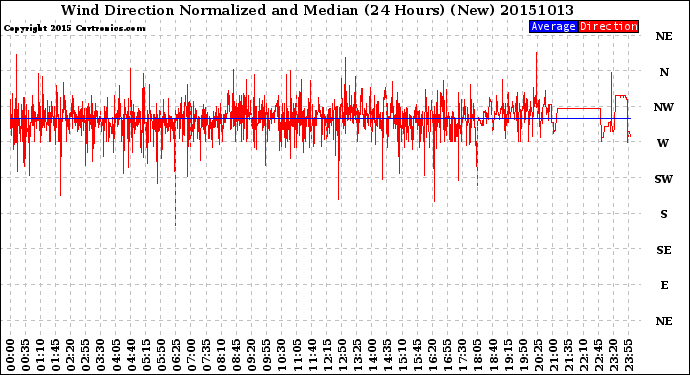Click the Copyright 2015 Cartronics.com text
The width and height of the screenshot is (690, 375).
74,29
